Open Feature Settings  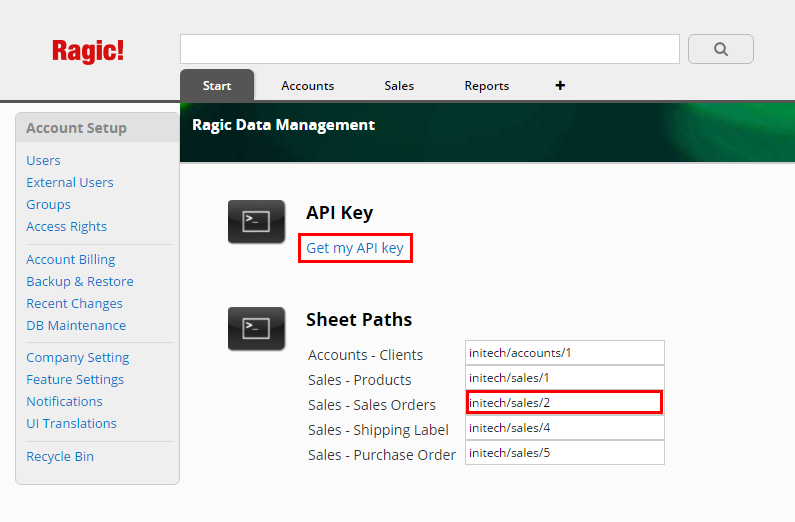75,380
